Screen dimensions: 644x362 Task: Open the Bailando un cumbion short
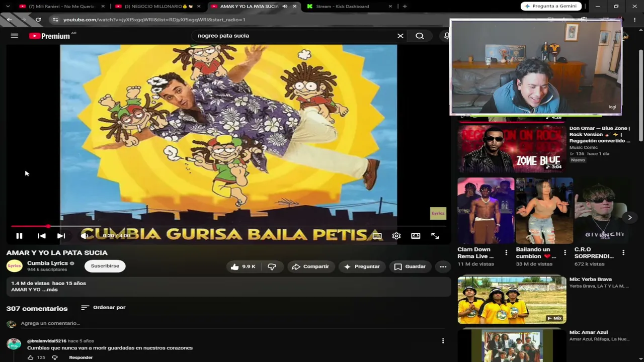pos(544,211)
